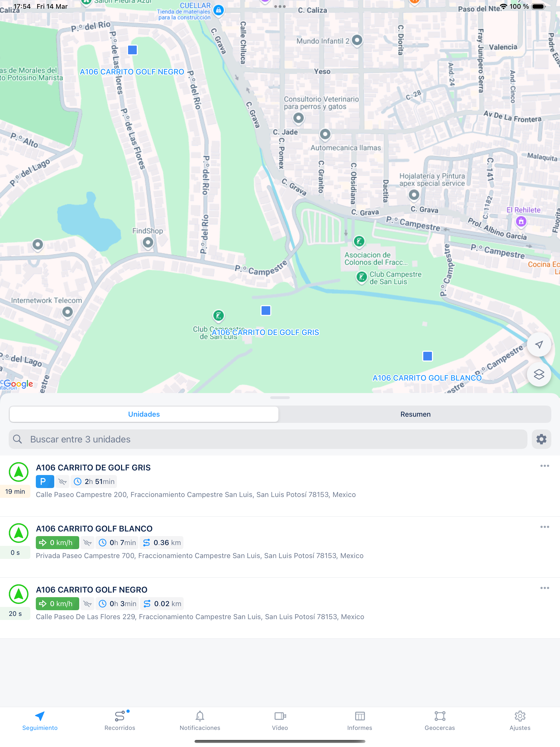Tap green status arrow icon of GOLF NEGRO
Screen dimensions: 560x747
[x=18, y=594]
